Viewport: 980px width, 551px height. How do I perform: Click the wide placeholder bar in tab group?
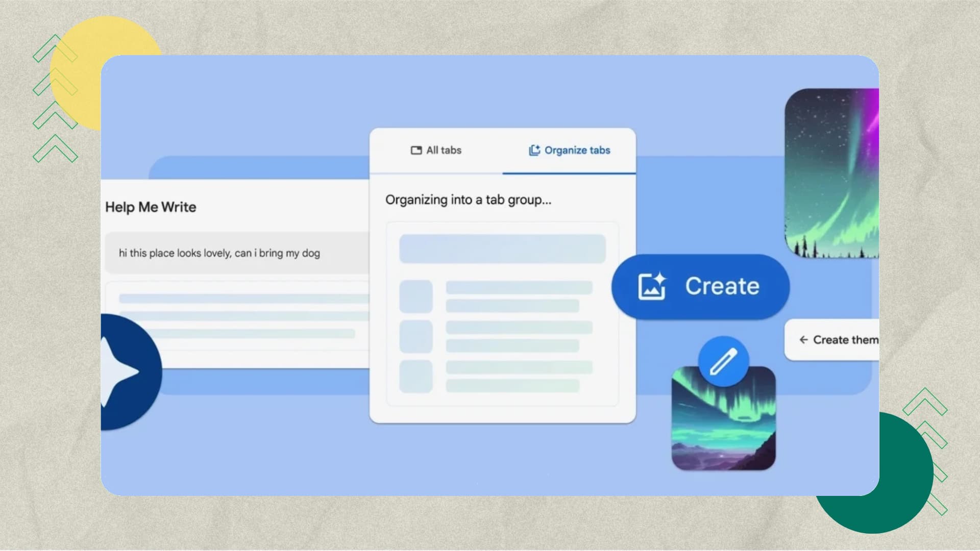502,248
